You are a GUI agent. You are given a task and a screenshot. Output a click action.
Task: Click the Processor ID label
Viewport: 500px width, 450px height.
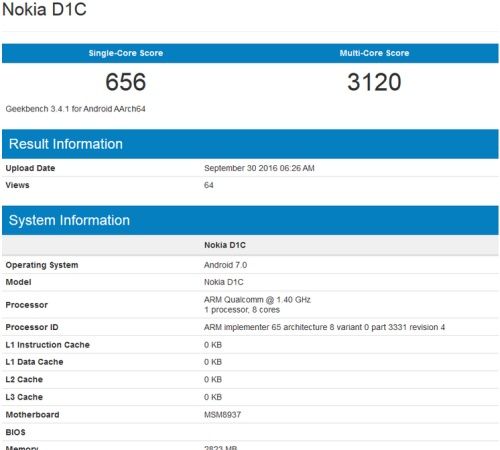coord(32,327)
